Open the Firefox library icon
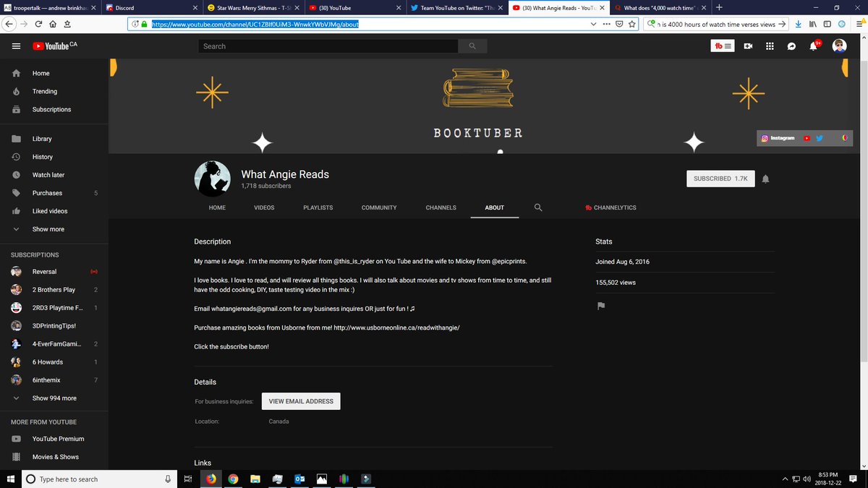The height and width of the screenshot is (488, 868). [x=813, y=23]
